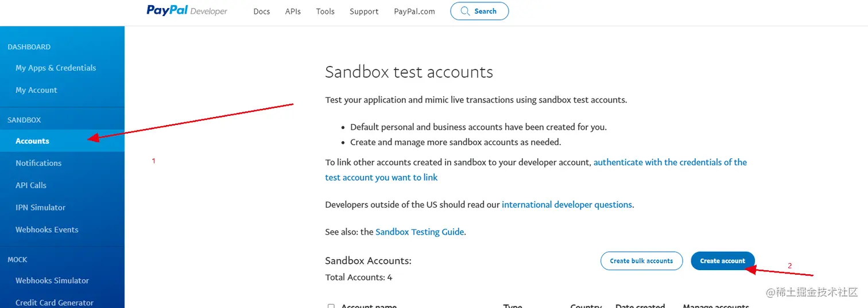Click the DASHBOARD section label
This screenshot has width=868, height=308.
[29, 47]
